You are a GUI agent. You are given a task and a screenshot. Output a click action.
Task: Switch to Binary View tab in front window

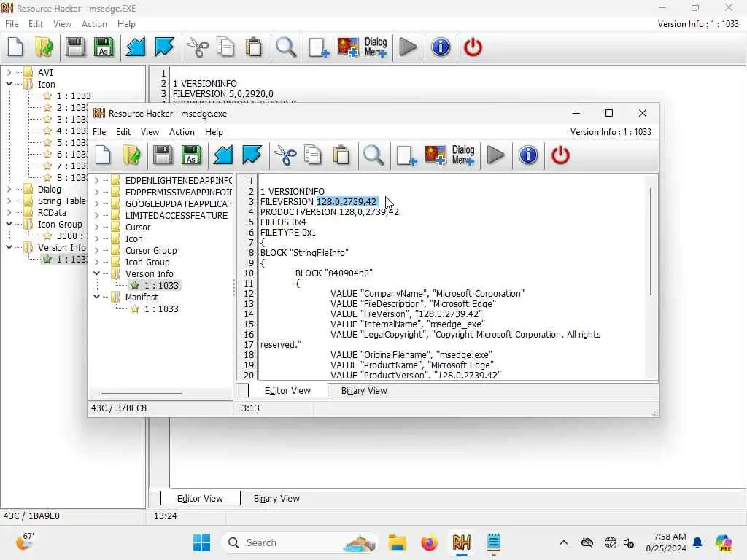point(364,391)
